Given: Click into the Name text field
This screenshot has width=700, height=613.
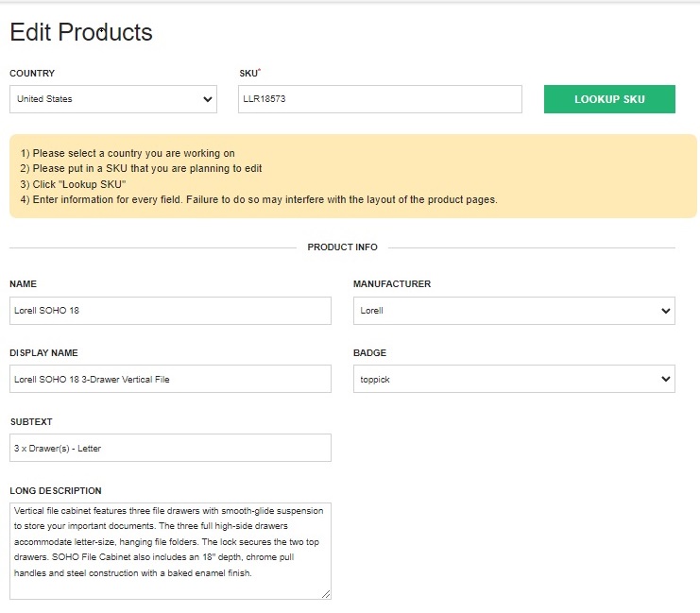Looking at the screenshot, I should click(x=170, y=311).
